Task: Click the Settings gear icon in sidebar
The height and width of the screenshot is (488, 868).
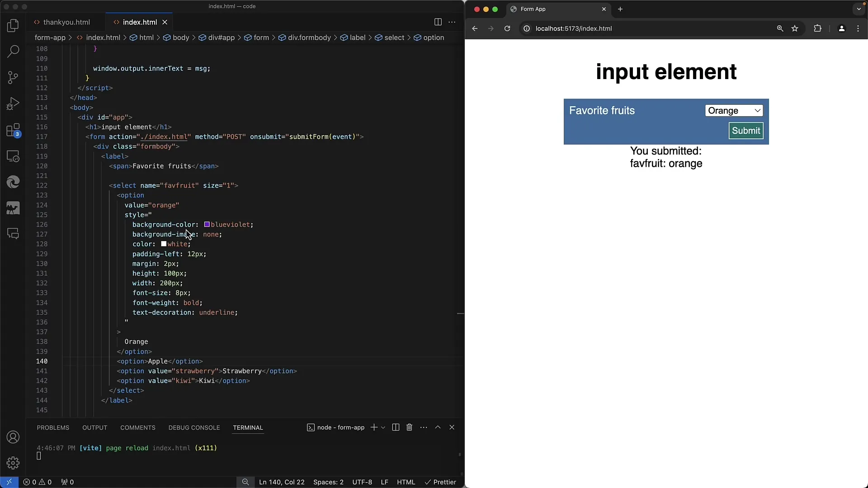Action: (13, 463)
